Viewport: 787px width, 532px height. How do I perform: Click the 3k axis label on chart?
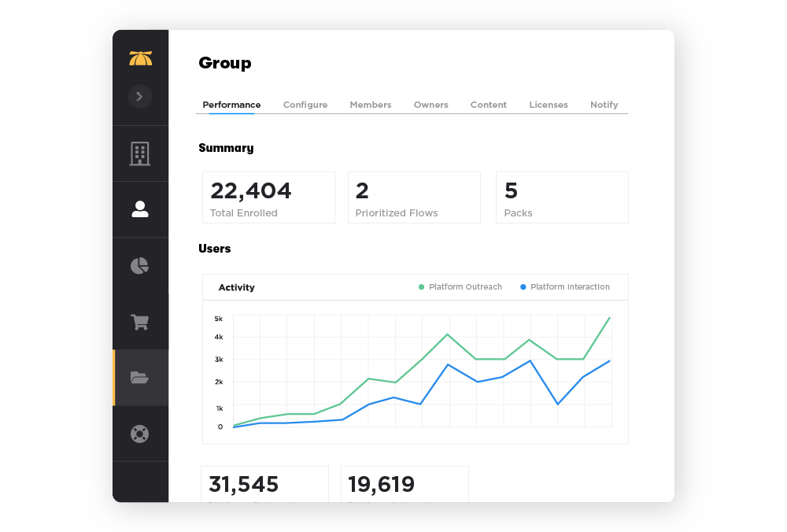tap(218, 360)
